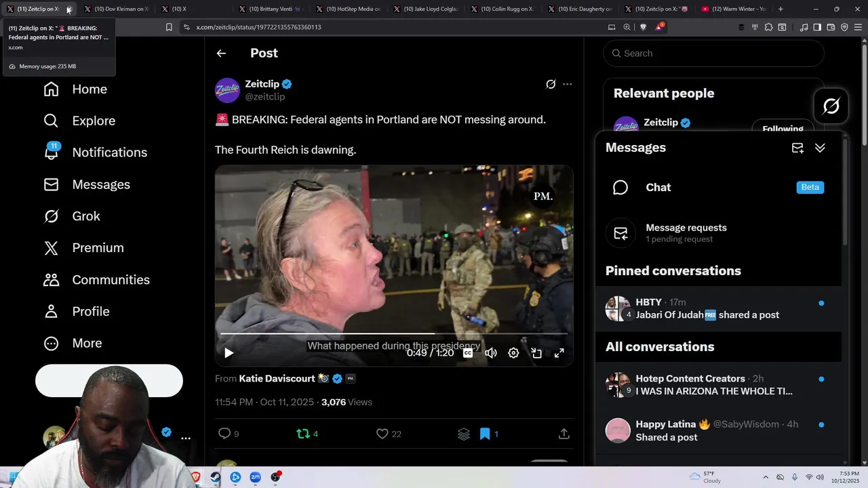Enter fullscreen video mode

(559, 352)
